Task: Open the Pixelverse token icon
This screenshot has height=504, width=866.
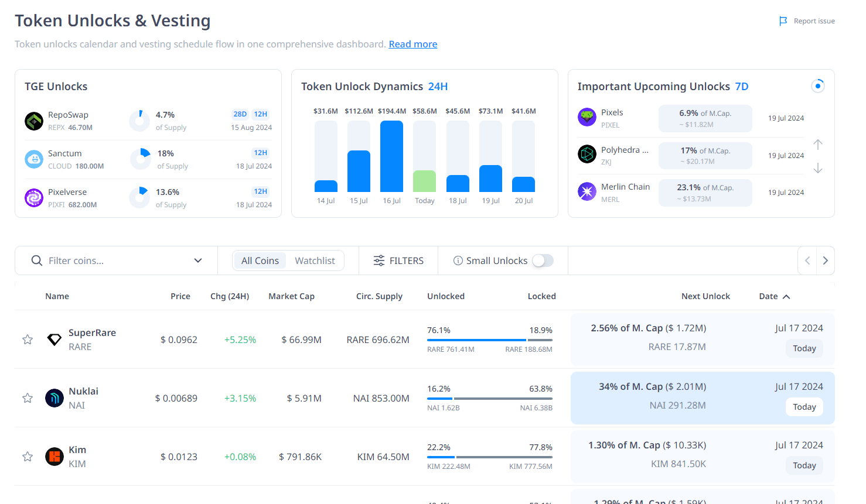Action: 34,198
